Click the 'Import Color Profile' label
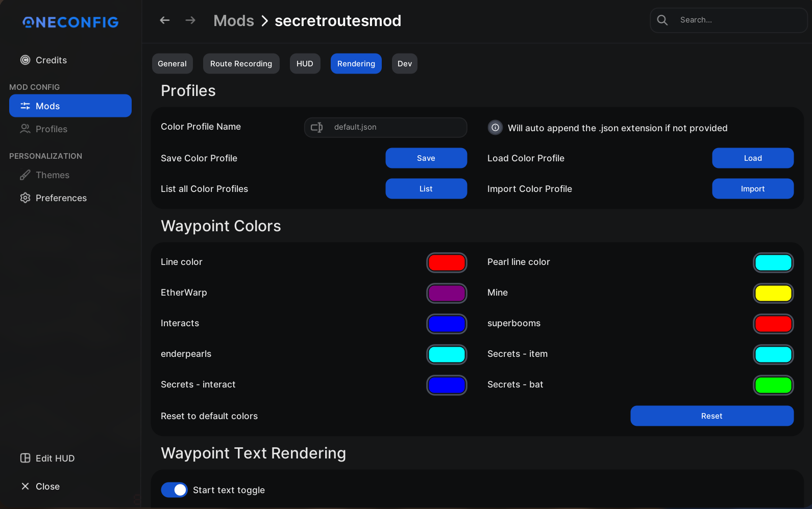Viewport: 812px width, 509px height. (530, 189)
